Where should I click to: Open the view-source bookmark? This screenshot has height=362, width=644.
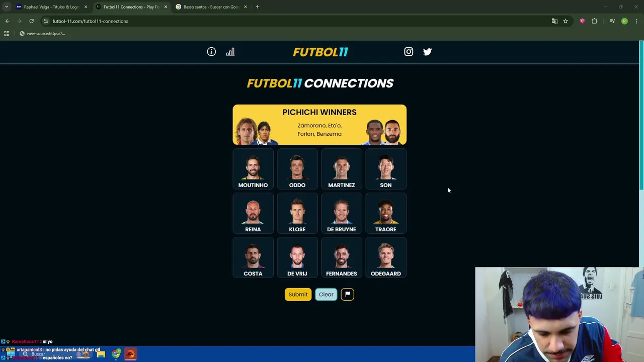[x=42, y=33]
